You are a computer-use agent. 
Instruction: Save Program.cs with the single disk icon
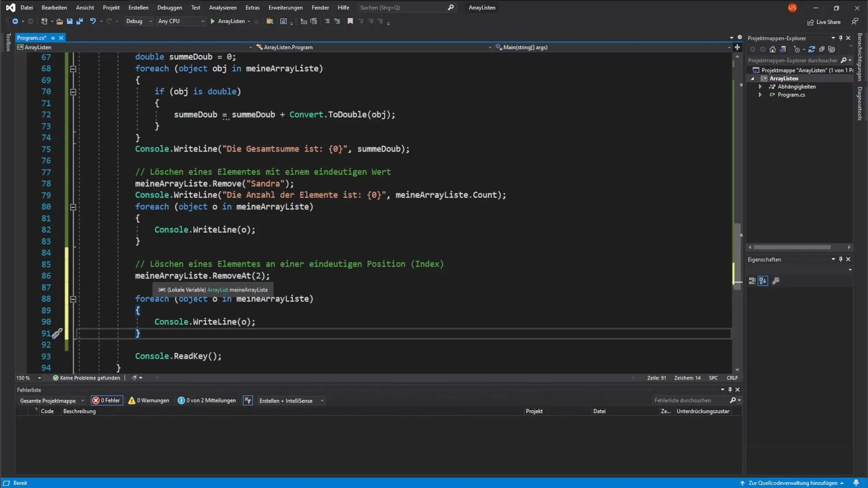point(70,21)
